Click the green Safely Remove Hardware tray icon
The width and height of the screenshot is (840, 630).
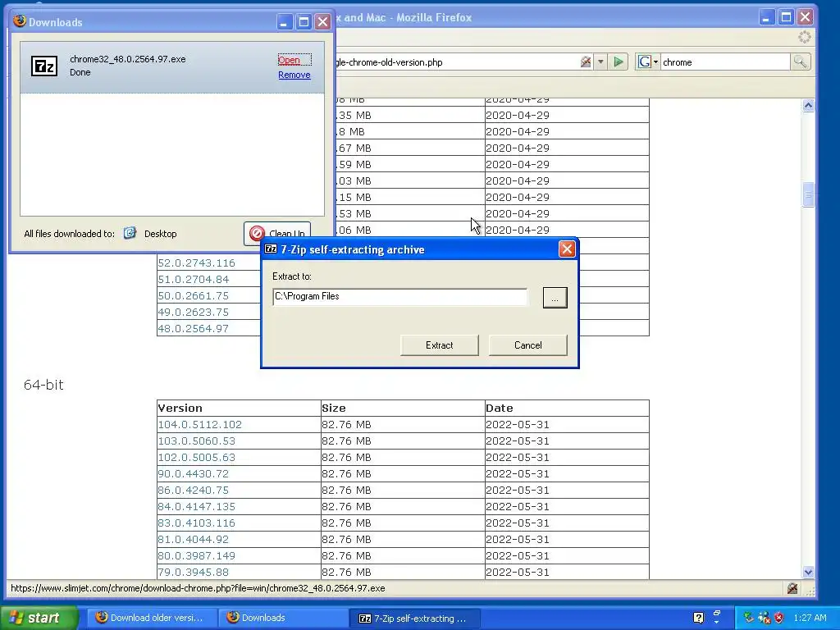click(749, 618)
